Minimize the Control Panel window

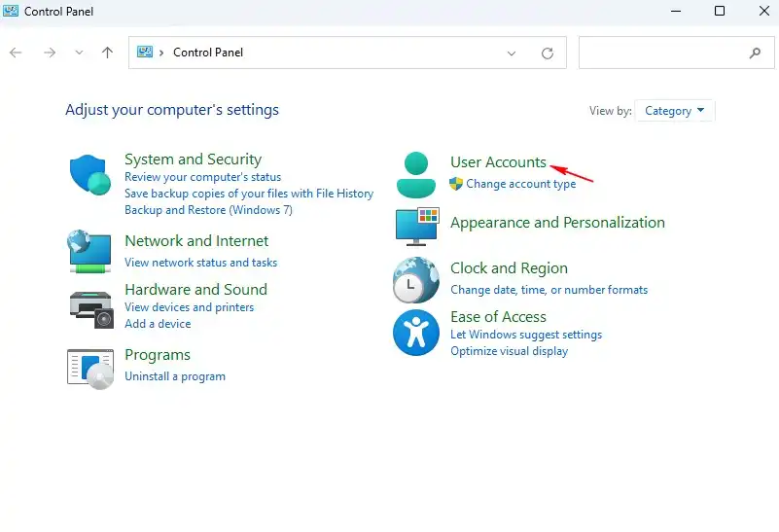click(x=676, y=11)
